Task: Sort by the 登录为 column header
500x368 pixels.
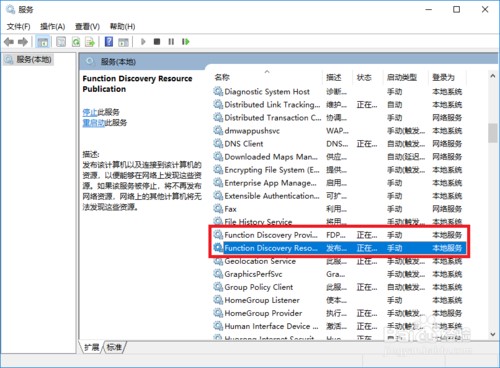Action: click(x=447, y=77)
